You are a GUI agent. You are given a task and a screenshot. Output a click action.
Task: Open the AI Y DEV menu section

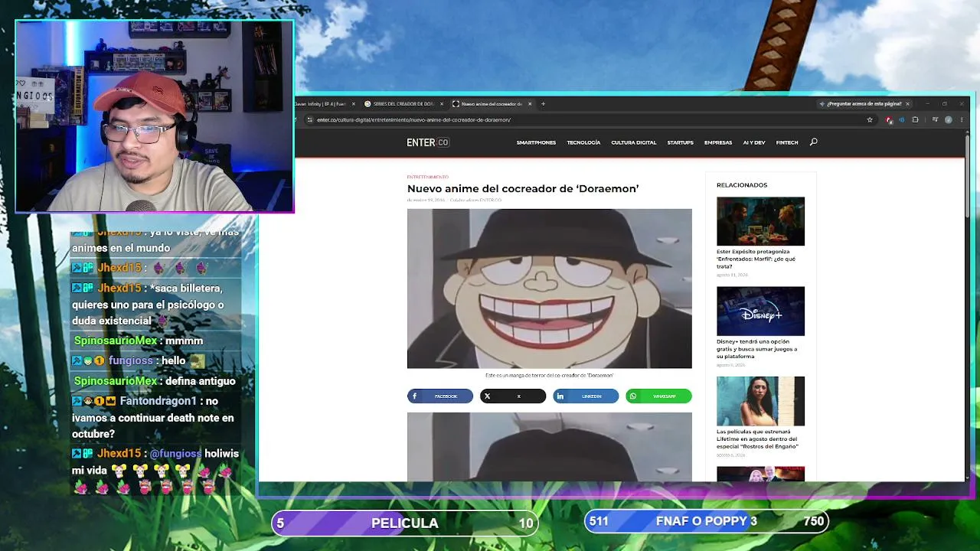(x=754, y=142)
